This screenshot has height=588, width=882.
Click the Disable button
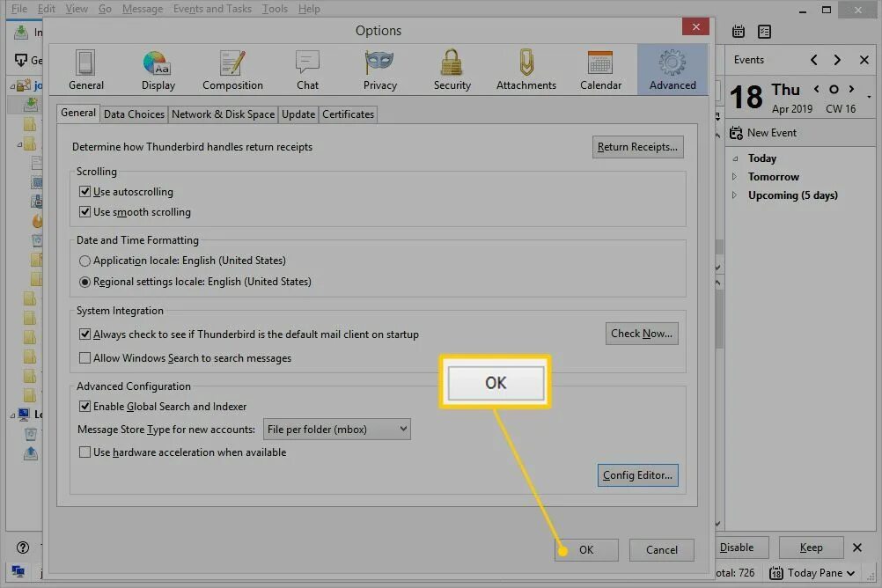click(x=738, y=547)
